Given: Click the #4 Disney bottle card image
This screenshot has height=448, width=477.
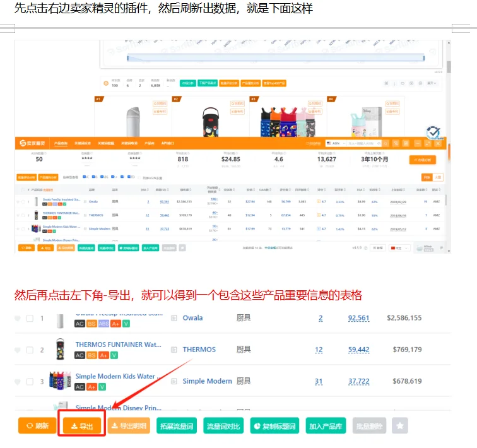Looking at the screenshot, I should coord(366,122).
